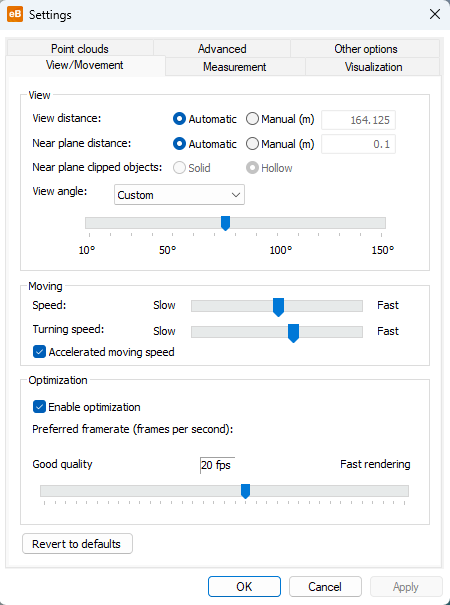
Task: Click the orange eB app icon
Action: point(15,15)
